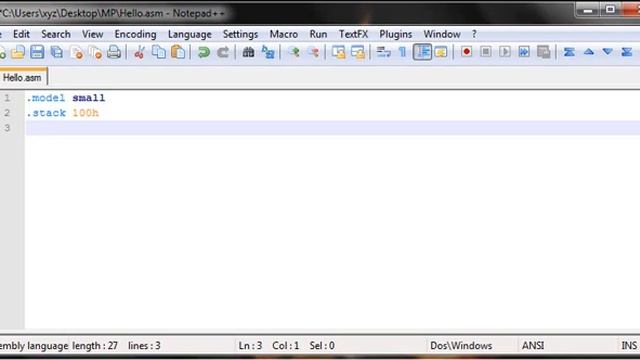Click the blue down triangle toolbar icon

click(607, 52)
